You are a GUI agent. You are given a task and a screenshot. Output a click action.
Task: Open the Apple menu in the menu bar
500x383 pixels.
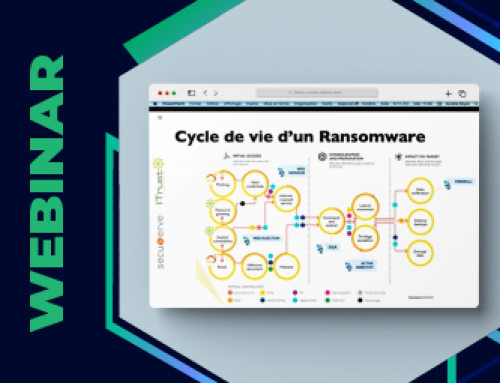pyautogui.click(x=155, y=104)
